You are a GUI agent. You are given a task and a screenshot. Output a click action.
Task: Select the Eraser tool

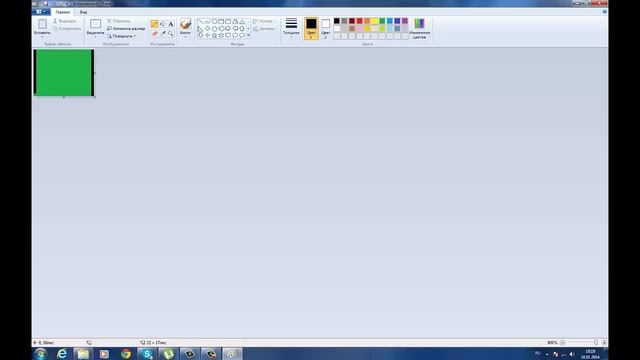click(154, 33)
